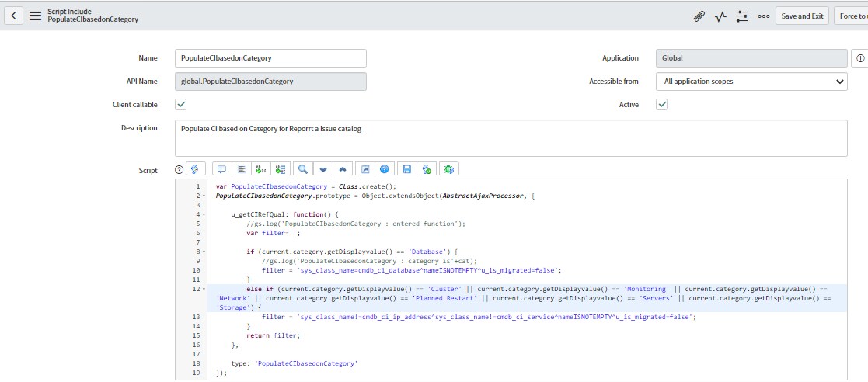Click the commented 'entered function' gs.log on line 5
The width and height of the screenshot is (868, 382).
pos(356,224)
